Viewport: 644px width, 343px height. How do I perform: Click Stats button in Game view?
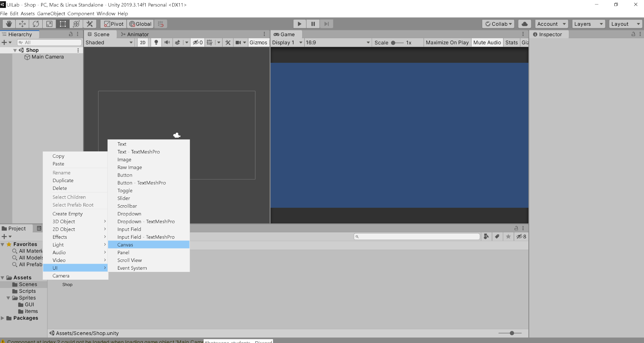click(x=511, y=42)
